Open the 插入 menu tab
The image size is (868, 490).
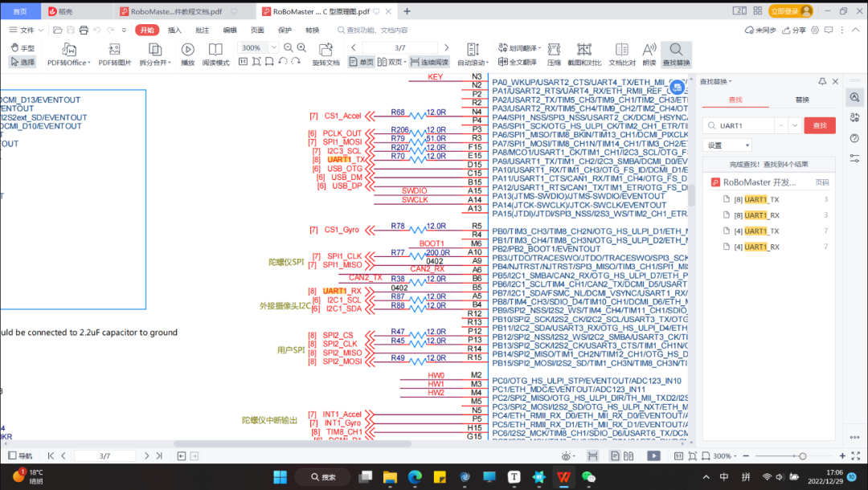(x=174, y=30)
